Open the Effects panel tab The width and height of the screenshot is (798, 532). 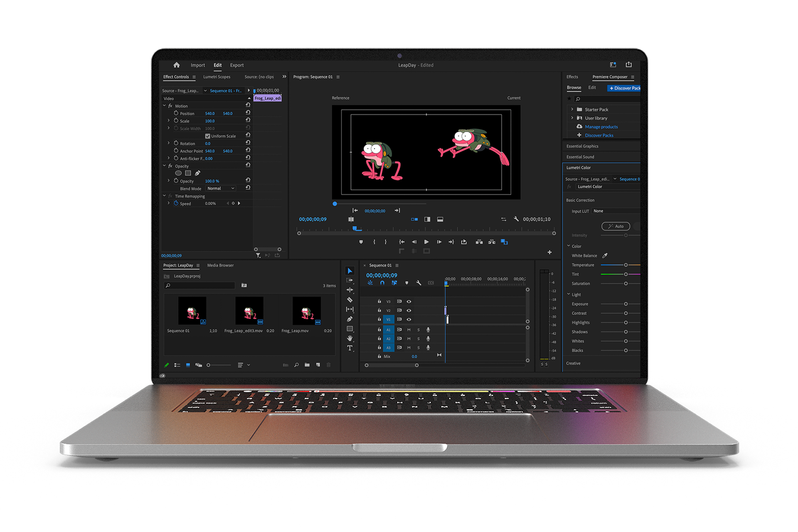[x=572, y=77]
